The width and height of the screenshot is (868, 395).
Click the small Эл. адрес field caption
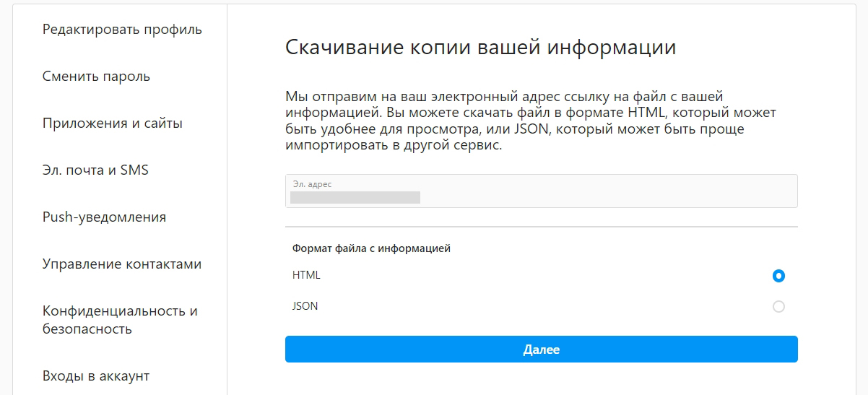(x=312, y=184)
